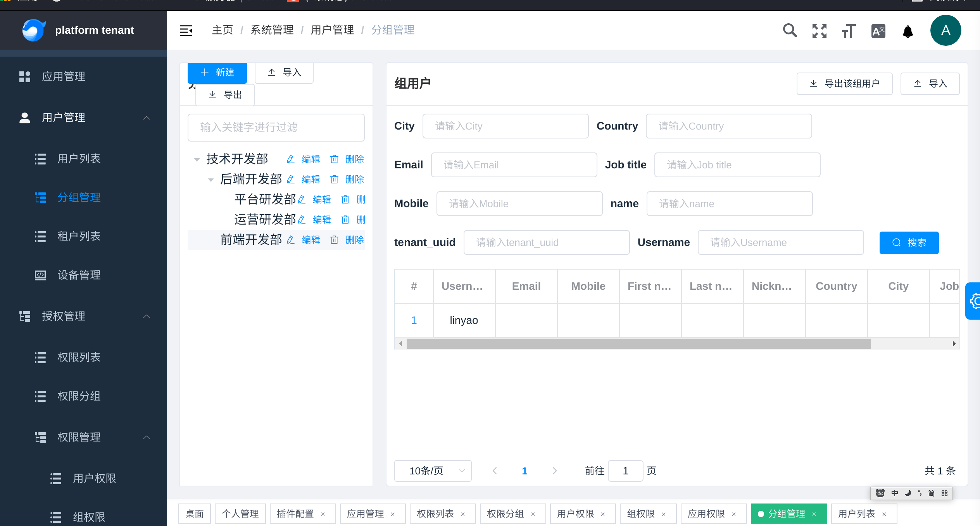Click the 新建 button
Screen dimensions: 980x526
coord(217,73)
